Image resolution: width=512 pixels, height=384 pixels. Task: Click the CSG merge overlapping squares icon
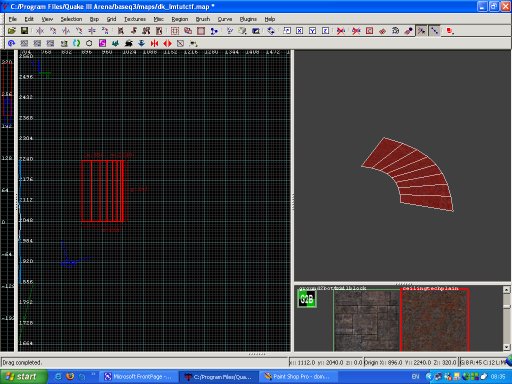pyautogui.click(x=188, y=31)
